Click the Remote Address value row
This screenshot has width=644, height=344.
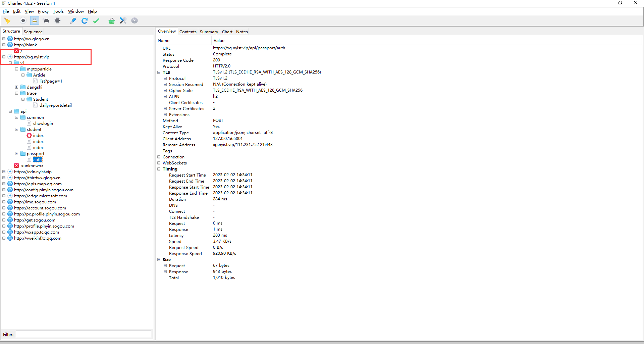point(243,145)
